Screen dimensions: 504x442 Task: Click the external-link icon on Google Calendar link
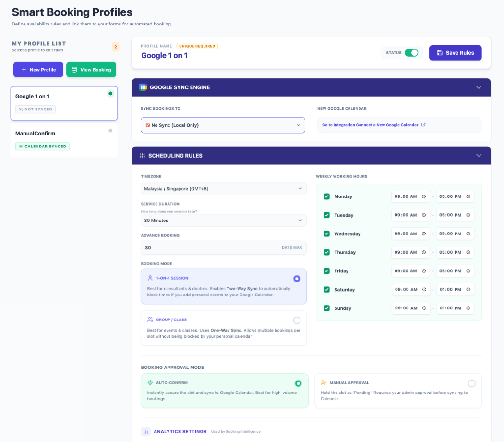tap(423, 124)
